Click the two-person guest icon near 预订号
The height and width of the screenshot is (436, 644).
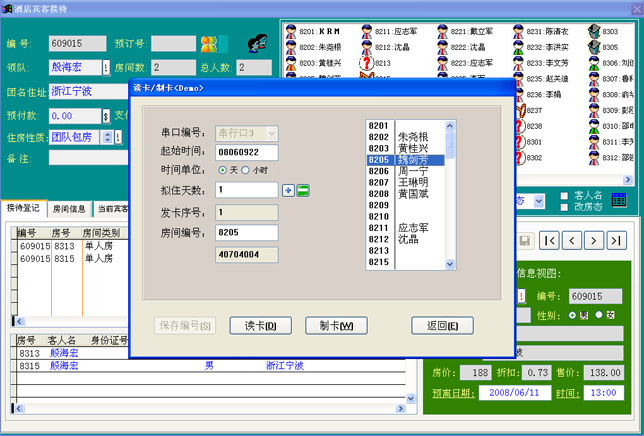pyautogui.click(x=208, y=44)
